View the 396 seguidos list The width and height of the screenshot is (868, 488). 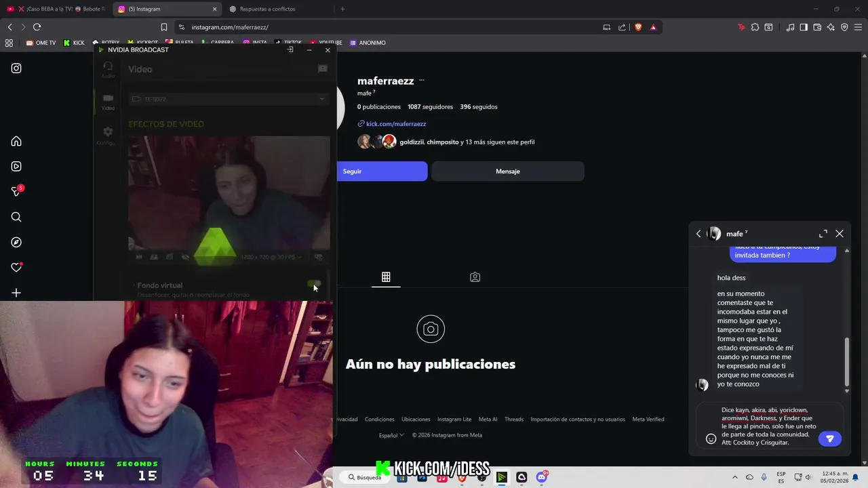point(479,106)
